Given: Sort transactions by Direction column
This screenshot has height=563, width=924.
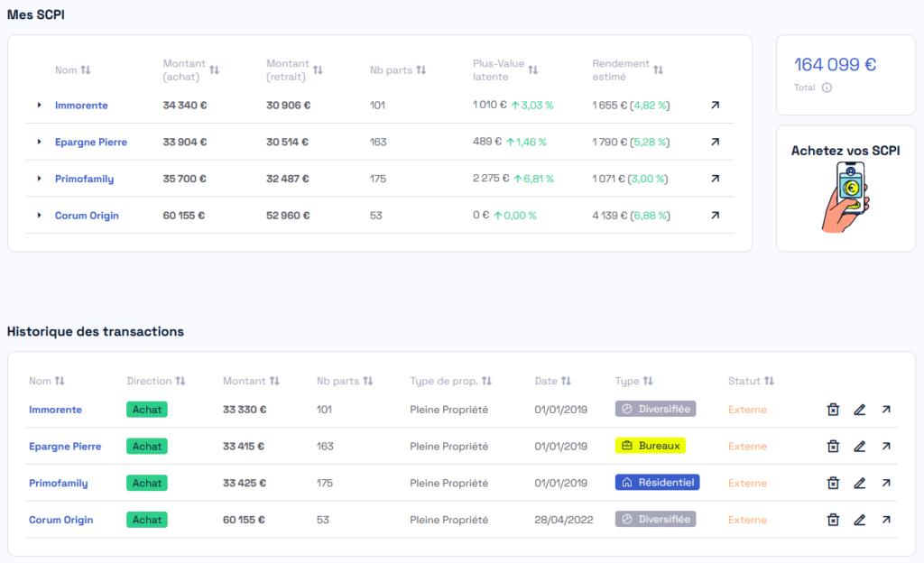Looking at the screenshot, I should click(x=180, y=381).
